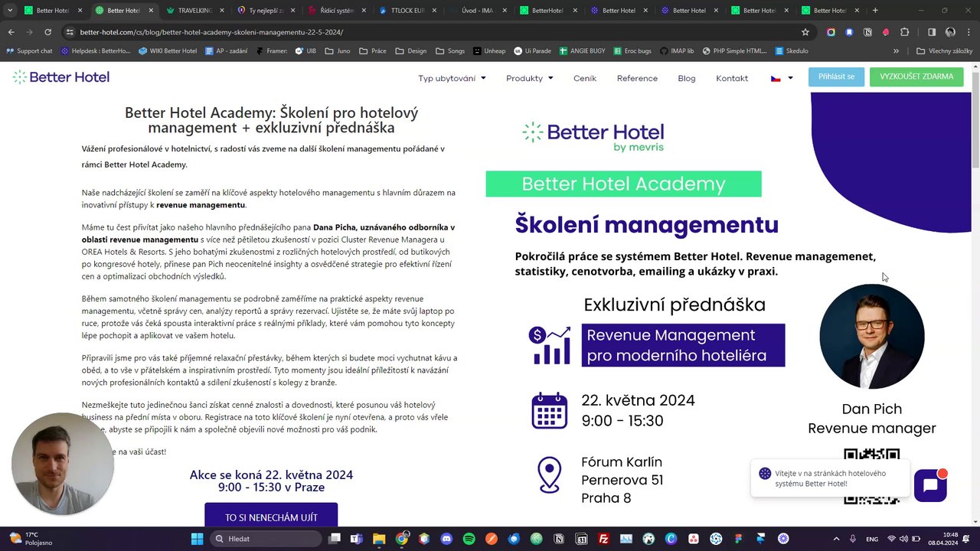Open the Design bookmarks folder

pyautogui.click(x=411, y=51)
